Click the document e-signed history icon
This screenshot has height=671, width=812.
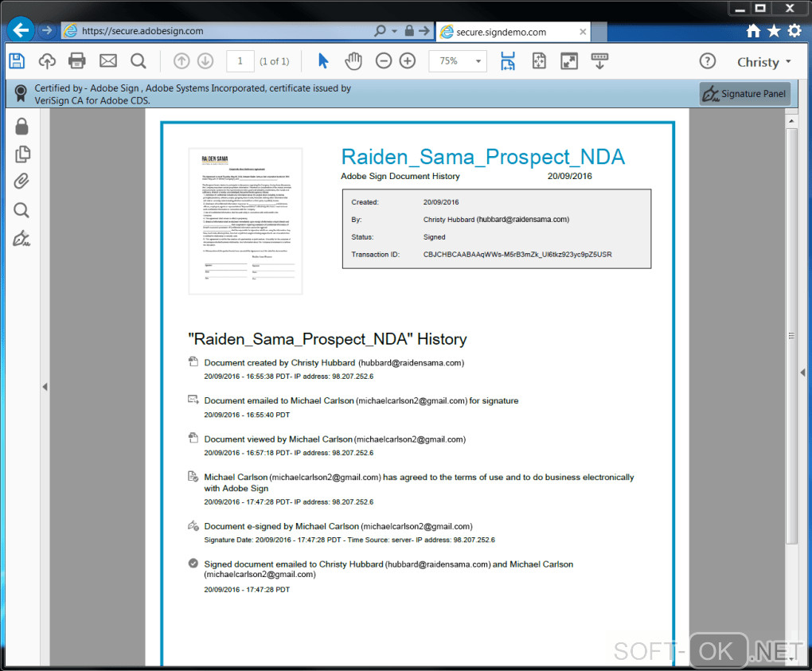coord(193,525)
